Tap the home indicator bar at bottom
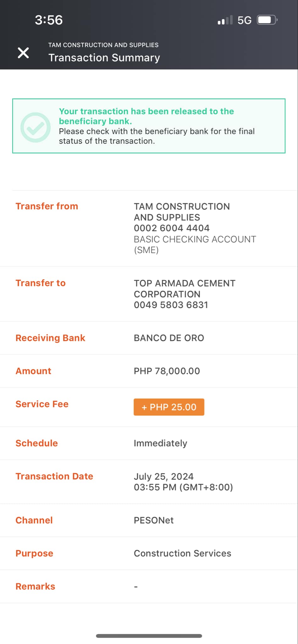298x644 pixels. [149, 636]
